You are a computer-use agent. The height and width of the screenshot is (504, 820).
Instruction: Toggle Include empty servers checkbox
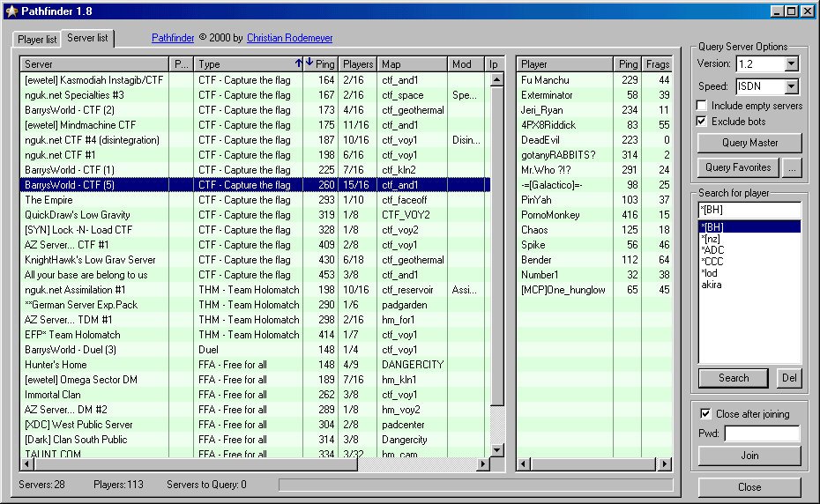702,106
